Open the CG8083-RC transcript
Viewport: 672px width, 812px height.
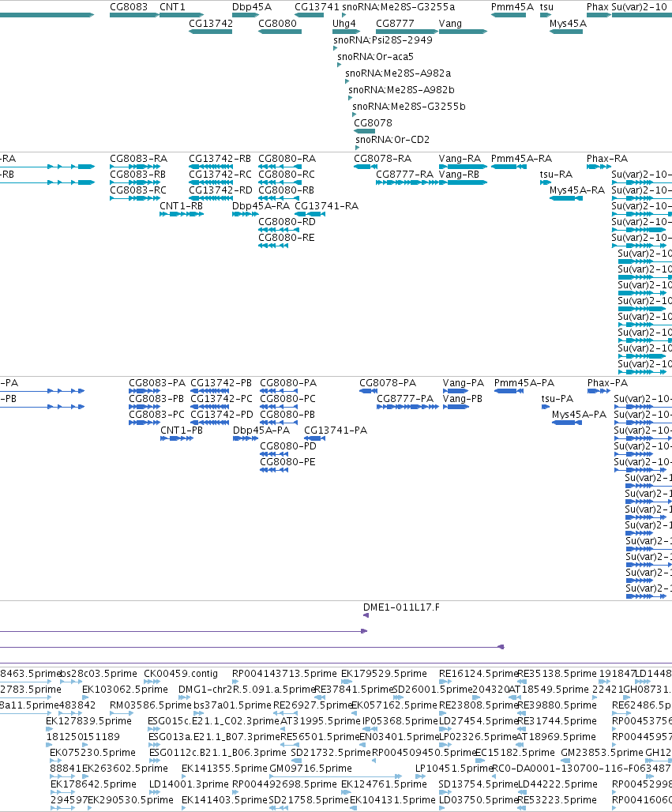point(138,190)
